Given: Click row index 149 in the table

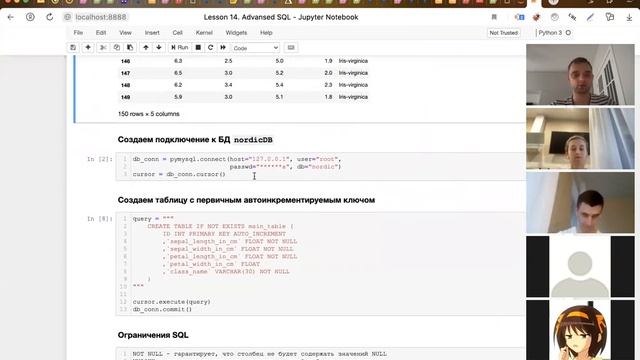Looking at the screenshot, I should [125, 97].
